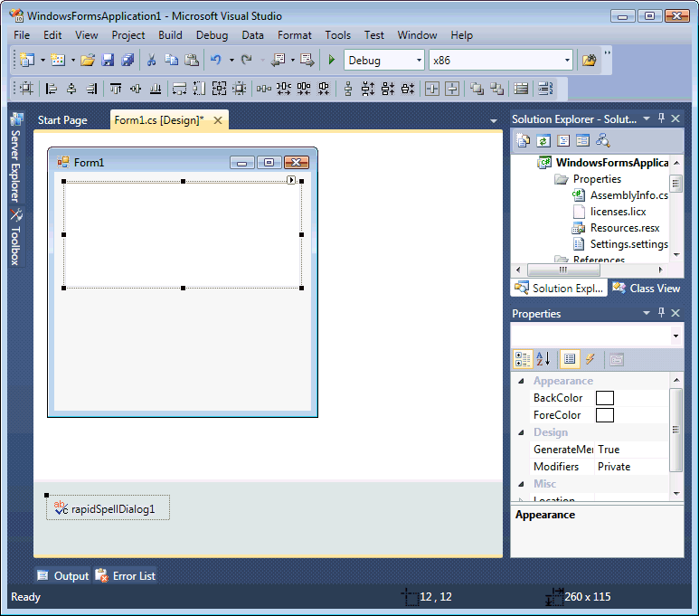The height and width of the screenshot is (616, 699).
Task: Align selected controls to bottoms
Action: pyautogui.click(x=156, y=89)
